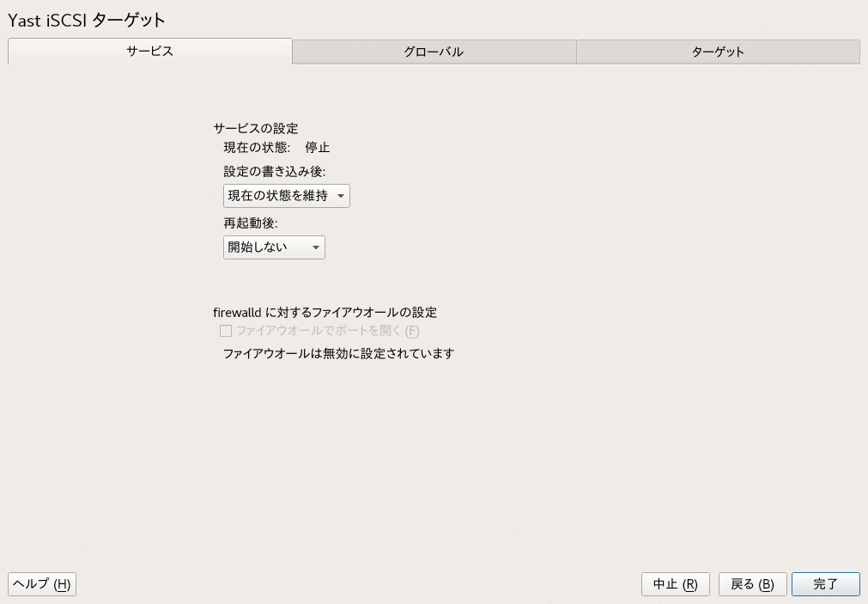This screenshot has width=868, height=604.
Task: Click the 中止 (R) button
Action: click(676, 584)
